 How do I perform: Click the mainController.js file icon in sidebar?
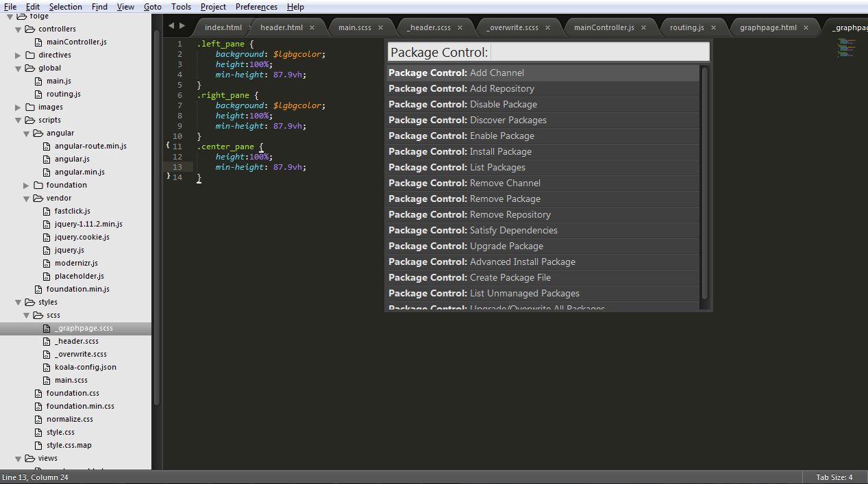[x=38, y=42]
